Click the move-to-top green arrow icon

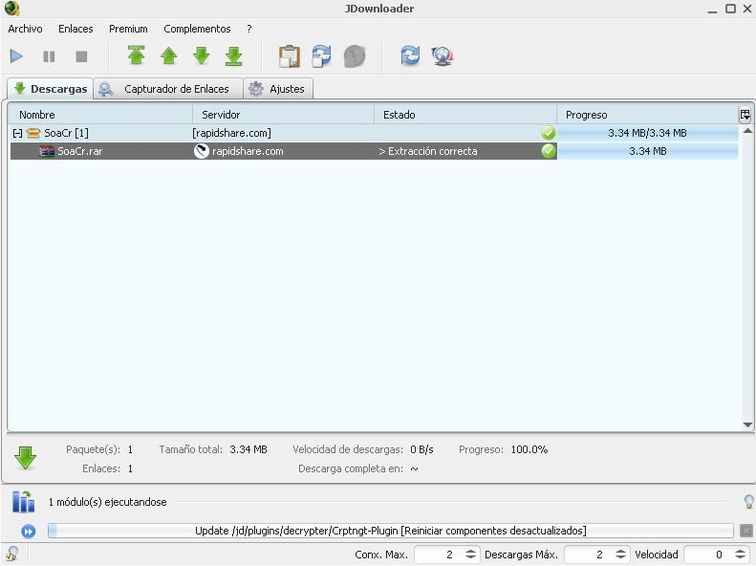click(136, 56)
